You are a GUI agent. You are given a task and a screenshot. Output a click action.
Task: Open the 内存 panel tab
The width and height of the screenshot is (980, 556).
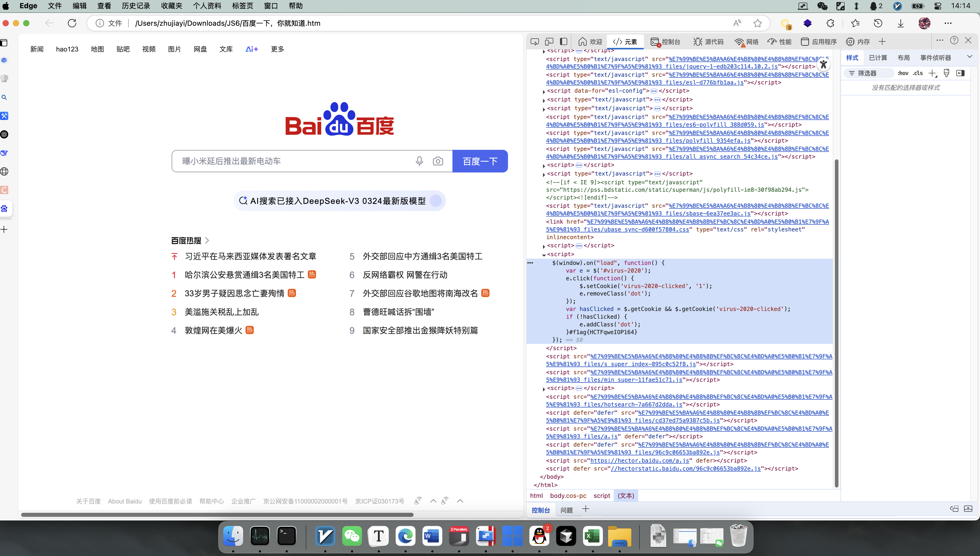857,42
